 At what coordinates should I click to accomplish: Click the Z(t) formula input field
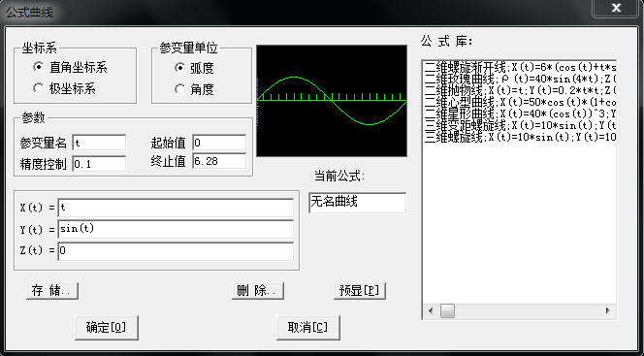[x=176, y=251]
